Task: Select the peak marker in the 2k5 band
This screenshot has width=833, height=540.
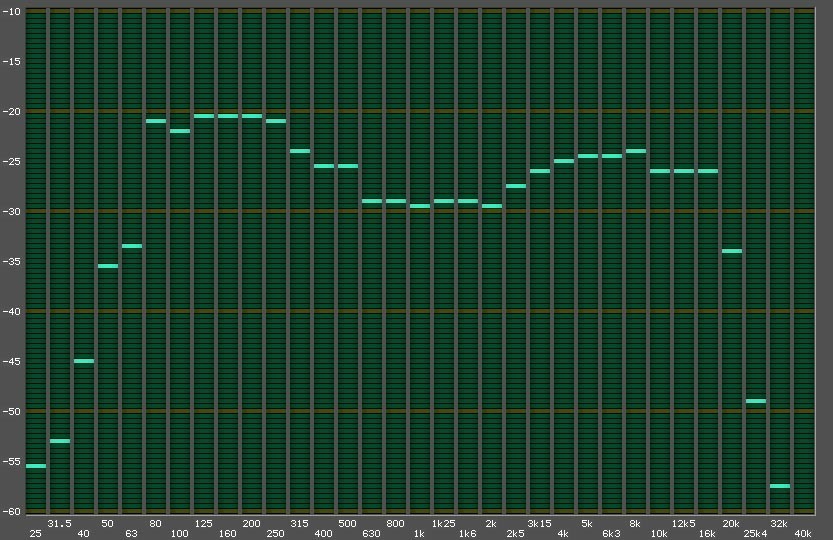Action: (516, 186)
